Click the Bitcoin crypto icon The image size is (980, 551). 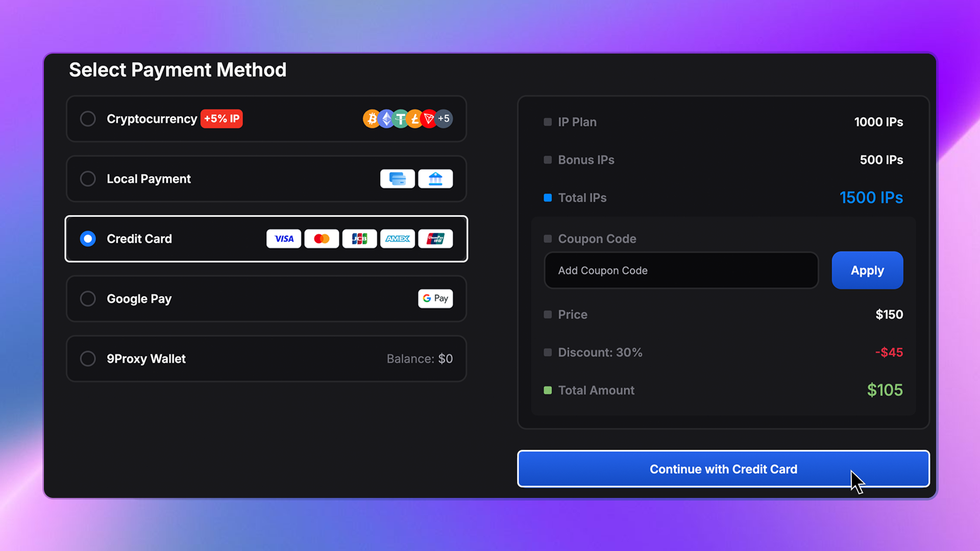coord(371,119)
